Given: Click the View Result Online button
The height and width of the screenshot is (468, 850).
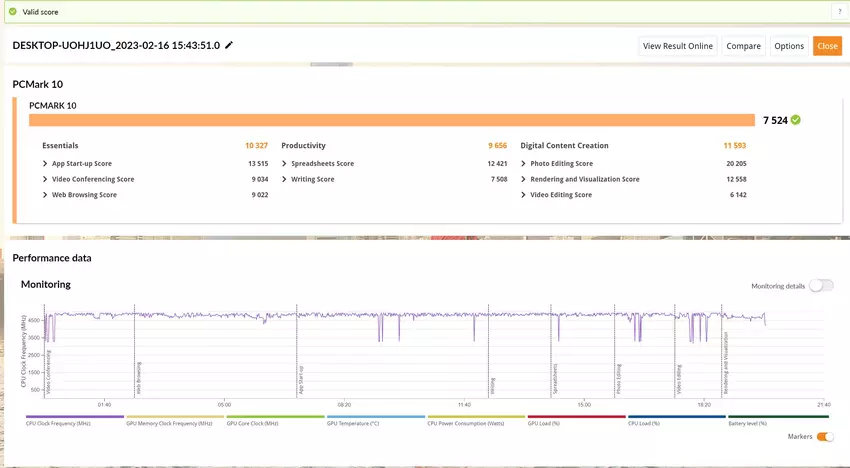Looking at the screenshot, I should 678,46.
